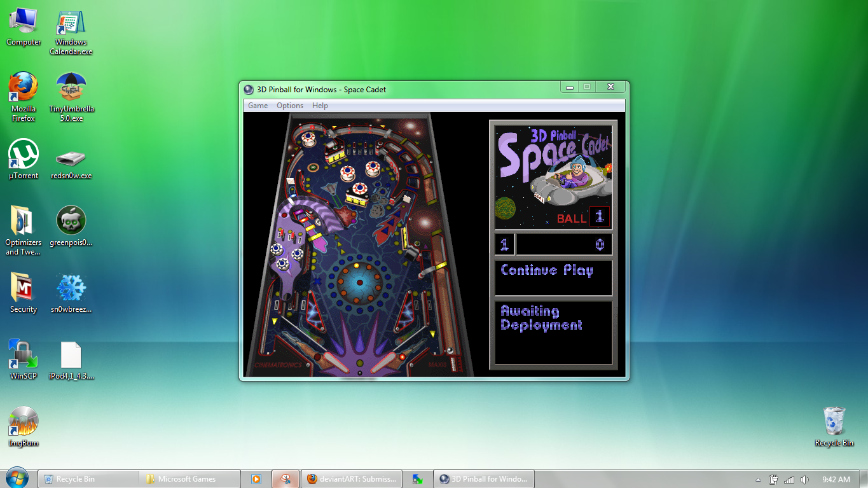The height and width of the screenshot is (488, 868).
Task: Click 3D Pinball taskbar button
Action: [x=484, y=479]
